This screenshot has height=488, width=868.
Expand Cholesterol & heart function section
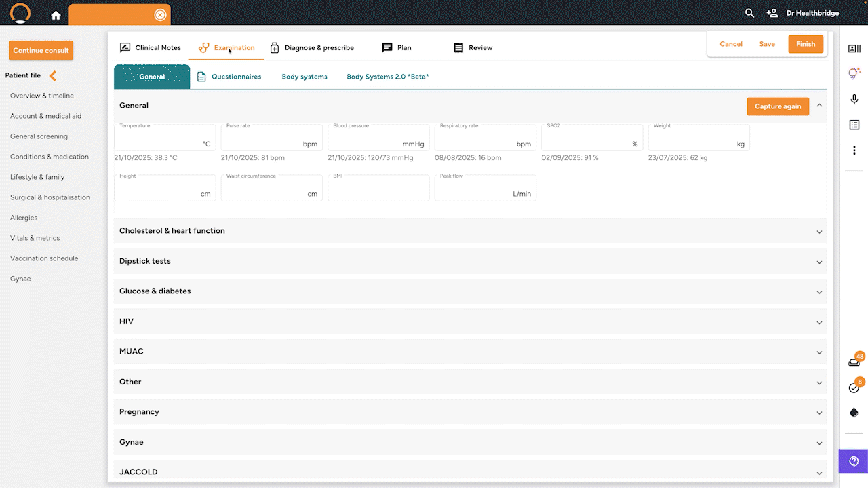pyautogui.click(x=471, y=231)
